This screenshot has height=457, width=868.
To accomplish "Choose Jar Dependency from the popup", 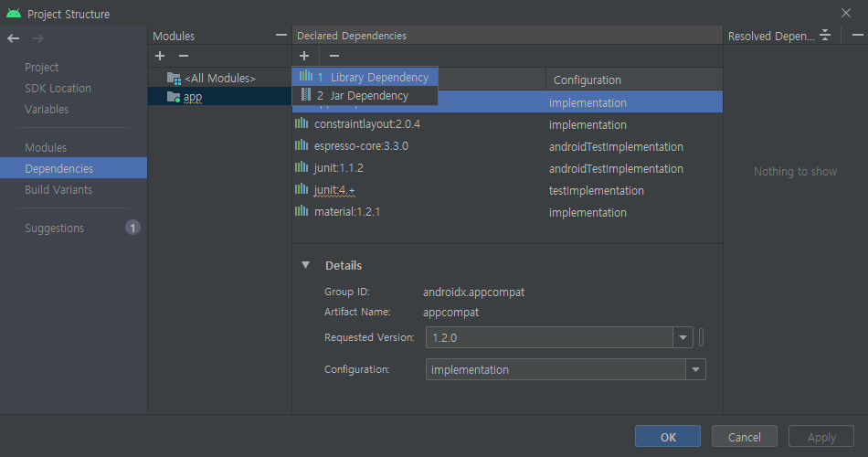I will pos(365,95).
